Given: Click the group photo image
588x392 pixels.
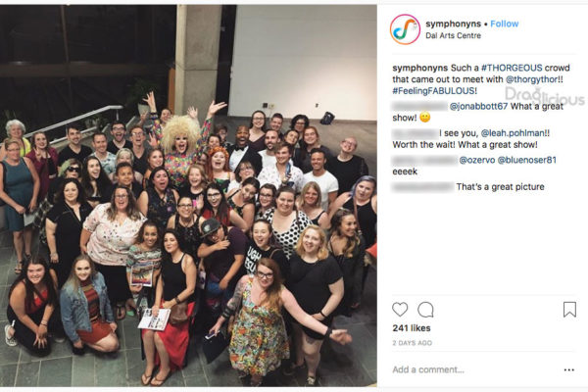Looking at the screenshot, I should [x=188, y=195].
